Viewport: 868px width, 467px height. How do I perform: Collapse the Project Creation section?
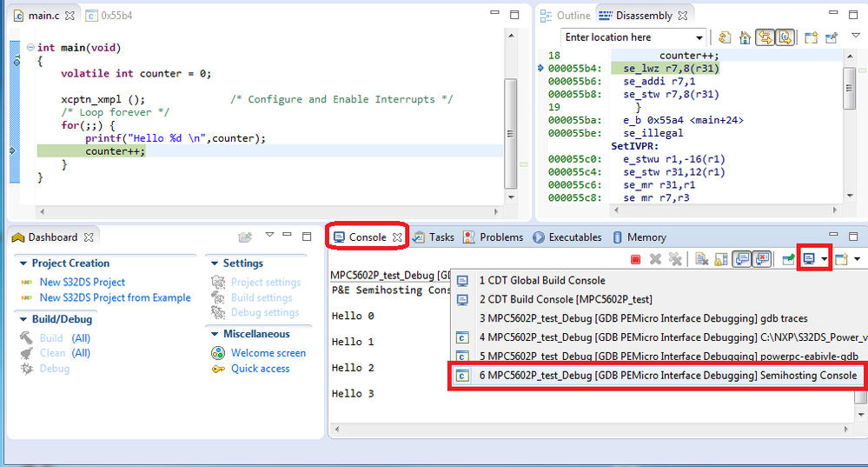23,264
